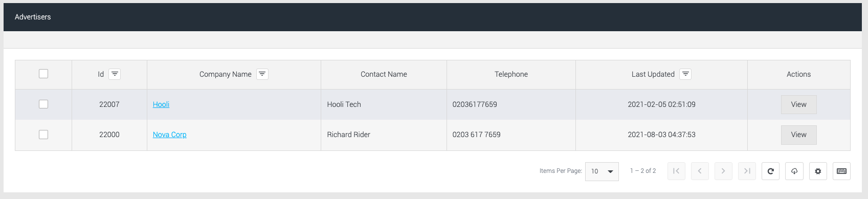
Task: Expand the Items Per Page dropdown
Action: click(602, 171)
